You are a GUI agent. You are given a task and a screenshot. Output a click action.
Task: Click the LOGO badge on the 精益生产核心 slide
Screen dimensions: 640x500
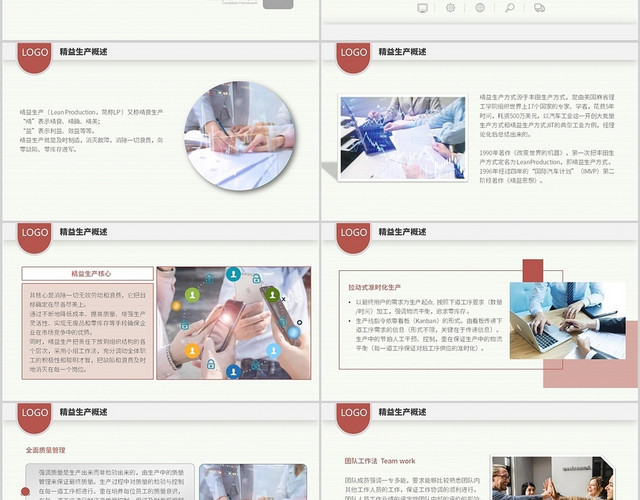click(35, 238)
